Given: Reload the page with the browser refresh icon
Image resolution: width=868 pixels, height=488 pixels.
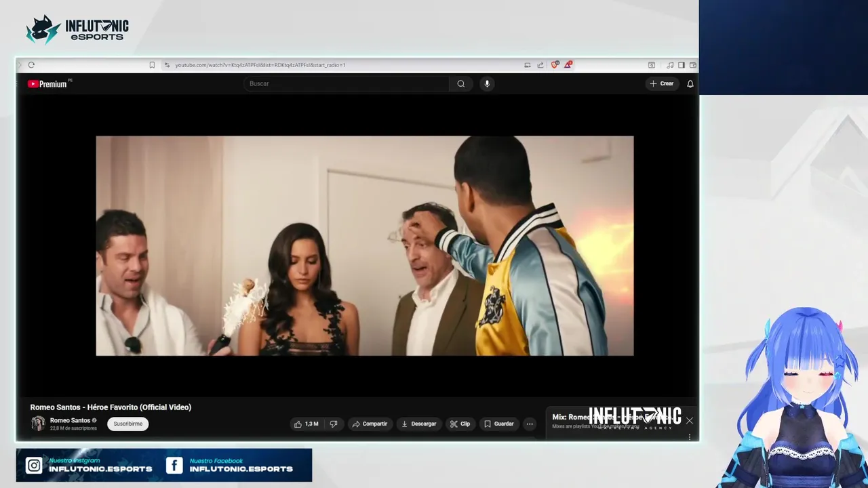Looking at the screenshot, I should tap(31, 65).
